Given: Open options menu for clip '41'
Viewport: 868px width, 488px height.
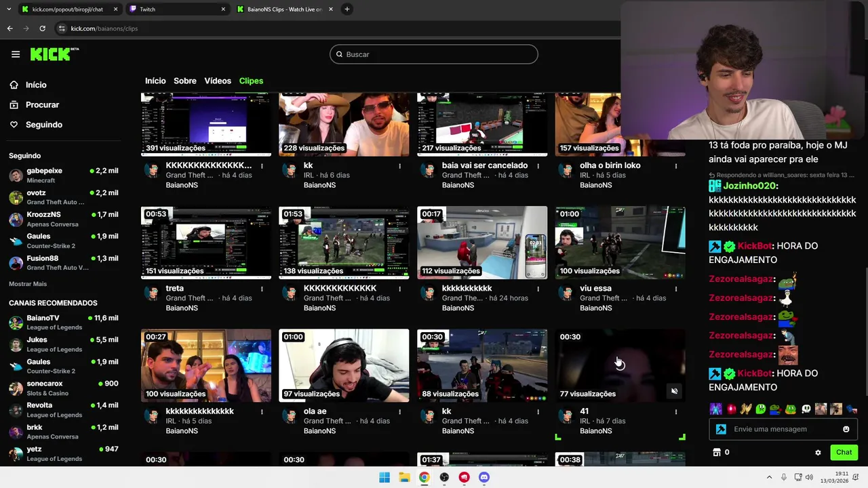Looking at the screenshot, I should [x=675, y=411].
